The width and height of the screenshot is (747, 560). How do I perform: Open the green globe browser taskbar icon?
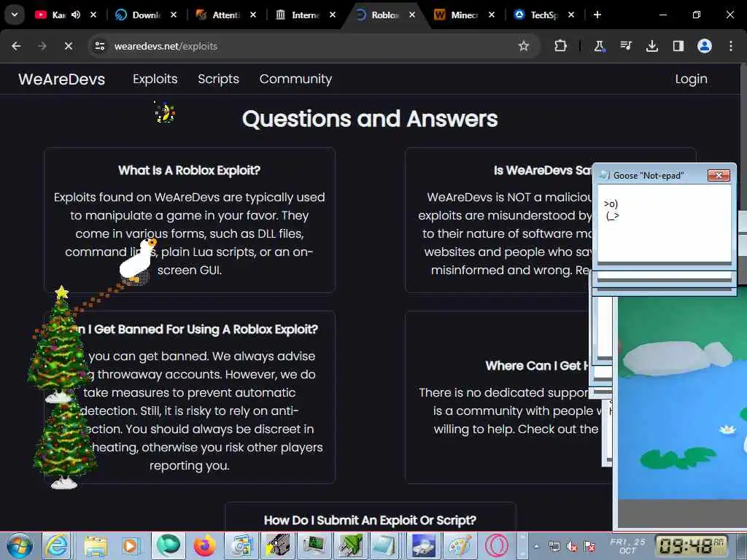(169, 545)
